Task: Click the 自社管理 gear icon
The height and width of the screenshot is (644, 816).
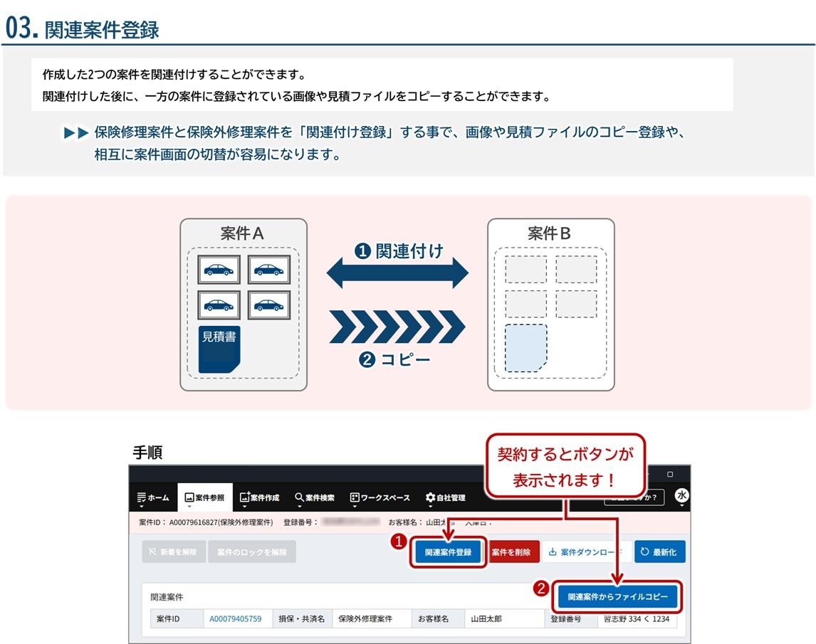Action: coord(430,497)
